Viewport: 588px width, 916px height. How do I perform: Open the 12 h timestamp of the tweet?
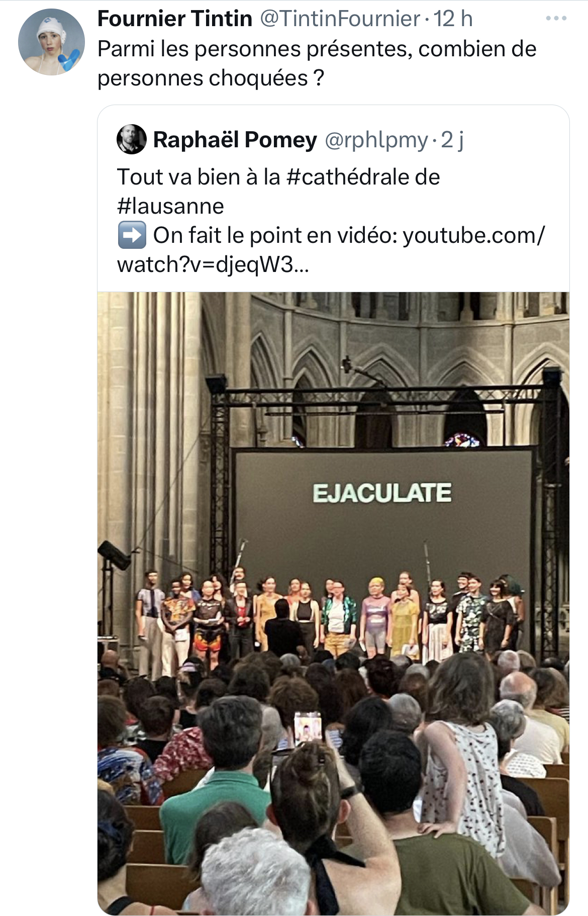[x=453, y=19]
